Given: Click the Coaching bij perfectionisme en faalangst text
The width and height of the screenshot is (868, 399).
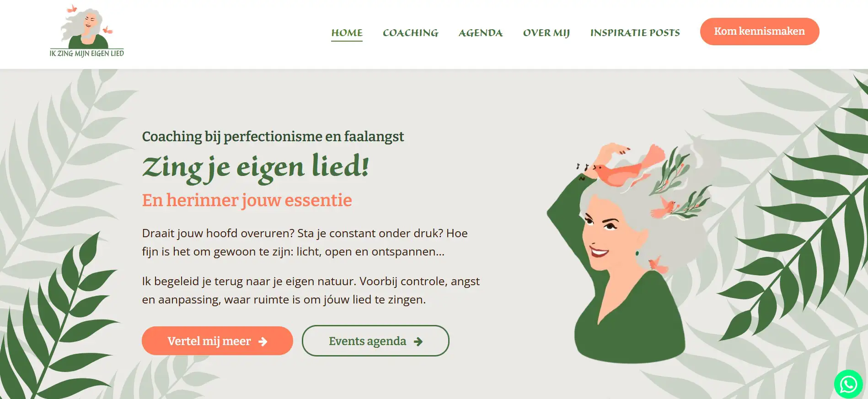Looking at the screenshot, I should pyautogui.click(x=273, y=137).
